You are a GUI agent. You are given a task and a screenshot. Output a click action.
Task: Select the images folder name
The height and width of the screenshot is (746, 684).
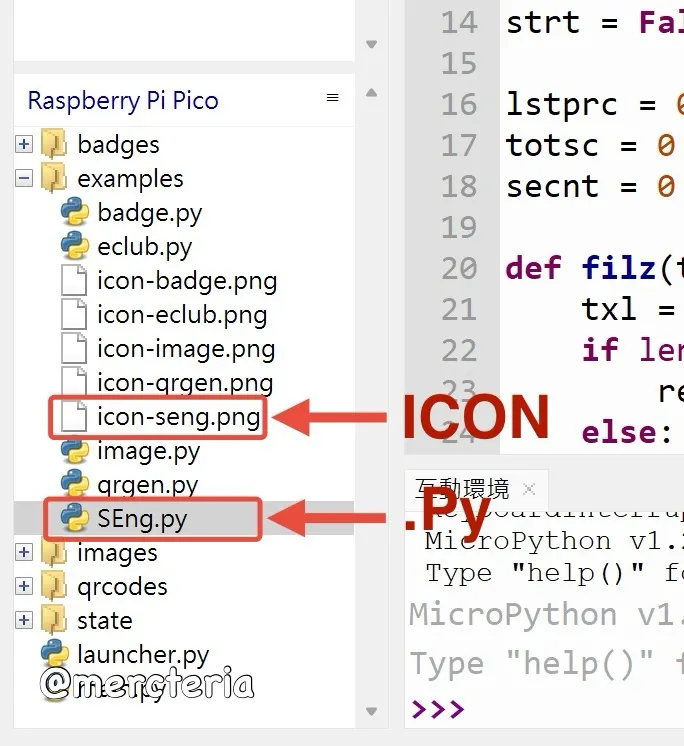(x=117, y=553)
